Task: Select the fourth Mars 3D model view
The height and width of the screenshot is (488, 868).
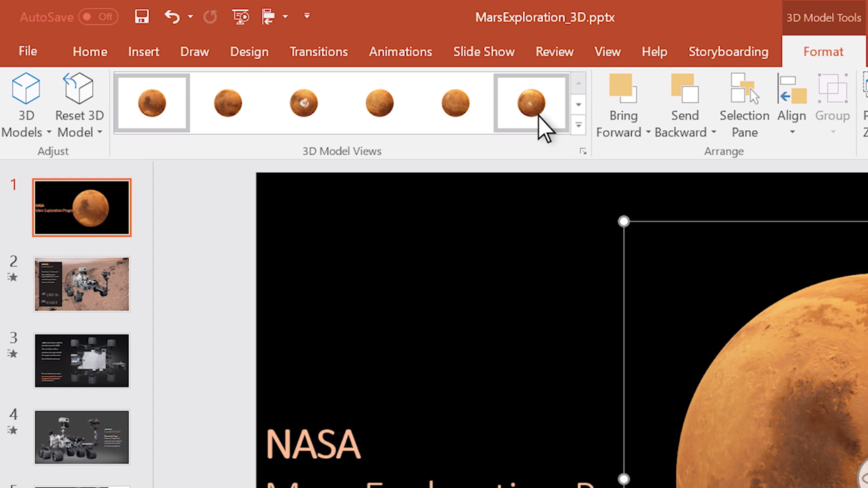Action: (x=380, y=103)
